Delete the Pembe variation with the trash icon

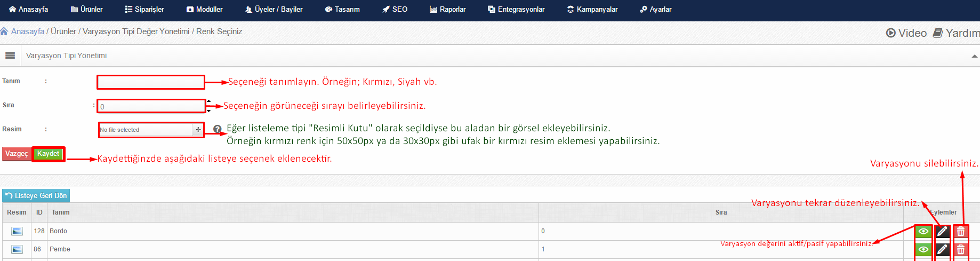961,249
